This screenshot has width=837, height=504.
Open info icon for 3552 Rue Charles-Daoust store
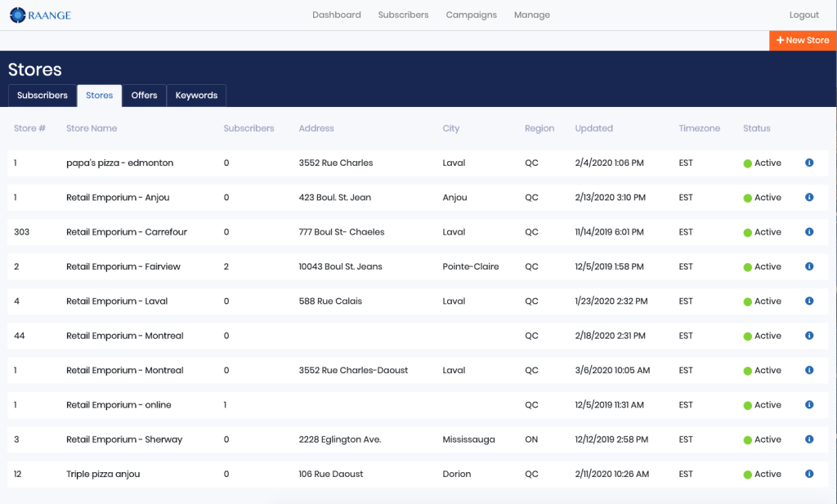tap(809, 370)
